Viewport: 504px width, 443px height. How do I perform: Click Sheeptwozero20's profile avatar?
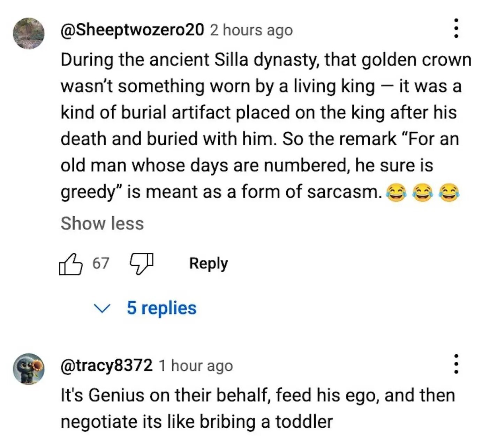pyautogui.click(x=29, y=33)
